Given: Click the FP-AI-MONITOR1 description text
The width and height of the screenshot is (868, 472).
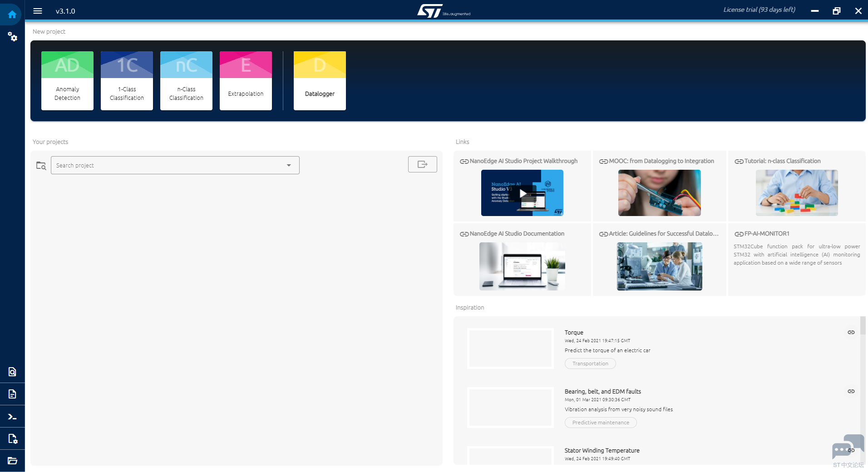Looking at the screenshot, I should [797, 255].
